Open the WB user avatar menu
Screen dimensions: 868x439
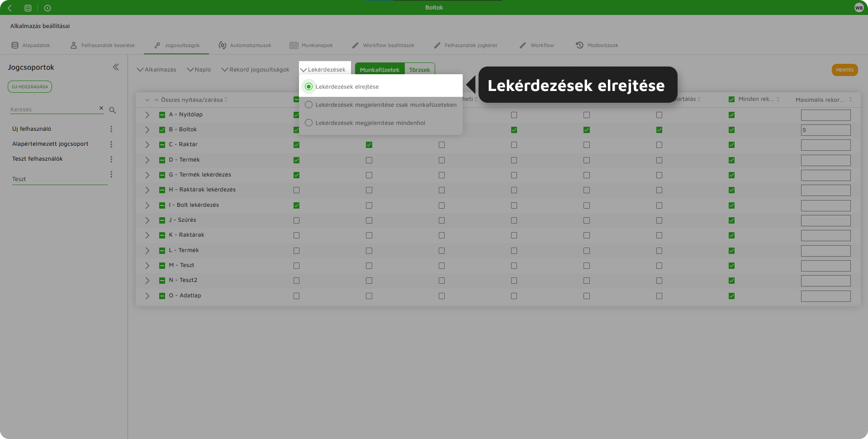point(859,8)
